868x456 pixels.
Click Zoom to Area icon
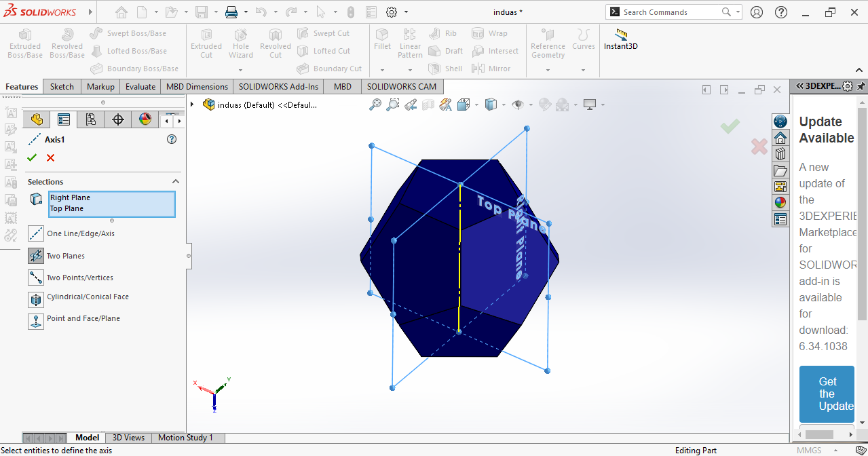click(393, 104)
